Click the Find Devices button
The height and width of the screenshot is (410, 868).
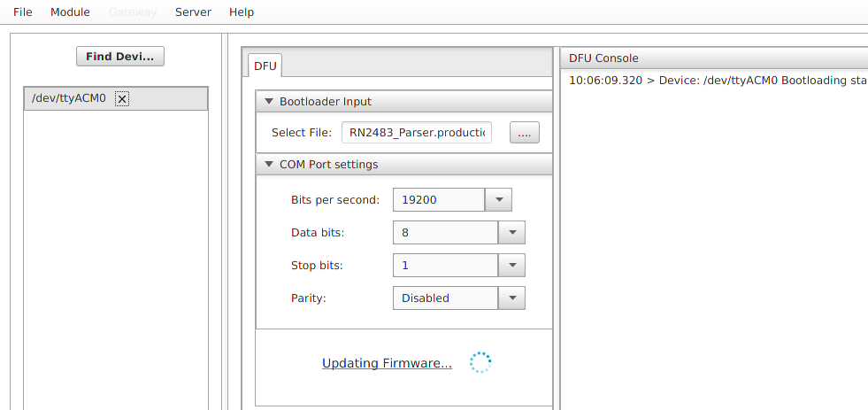pos(120,57)
